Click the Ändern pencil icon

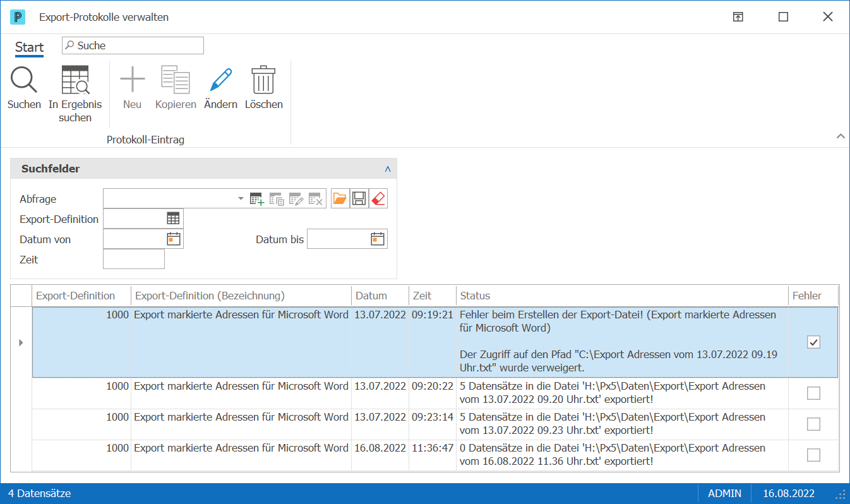click(x=220, y=80)
